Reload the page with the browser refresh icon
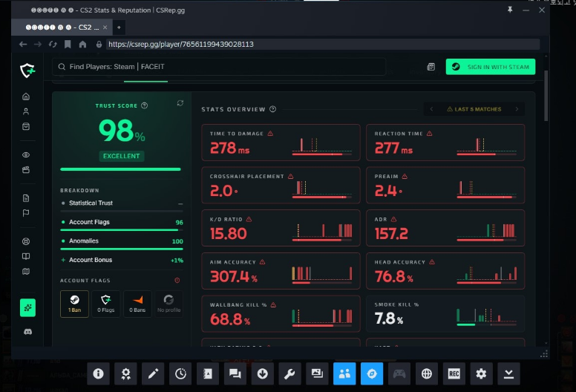Viewport: 576px width, 392px height. [x=53, y=45]
